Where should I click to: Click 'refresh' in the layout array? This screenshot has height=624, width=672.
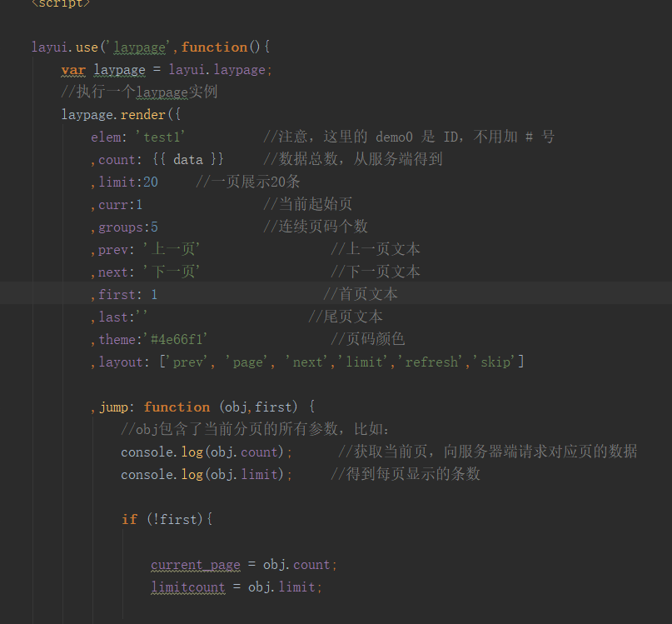(431, 362)
